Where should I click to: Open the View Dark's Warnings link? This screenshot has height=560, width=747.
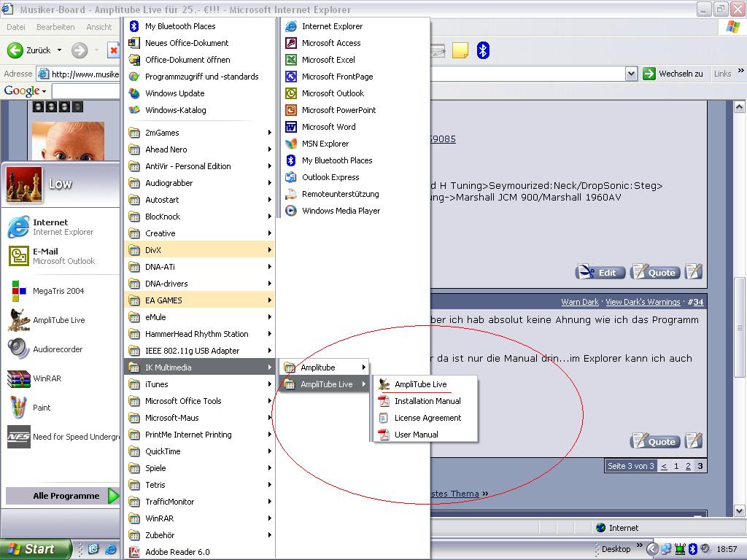point(643,302)
